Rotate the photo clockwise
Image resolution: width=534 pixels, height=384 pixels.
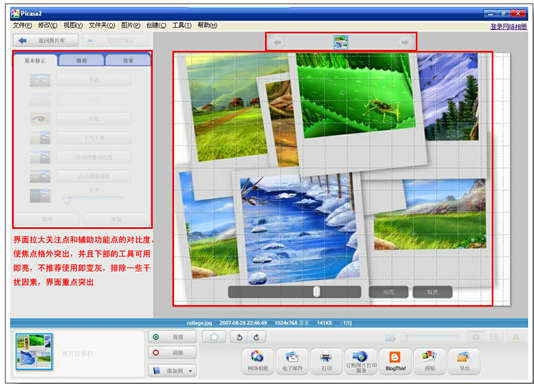click(256, 337)
